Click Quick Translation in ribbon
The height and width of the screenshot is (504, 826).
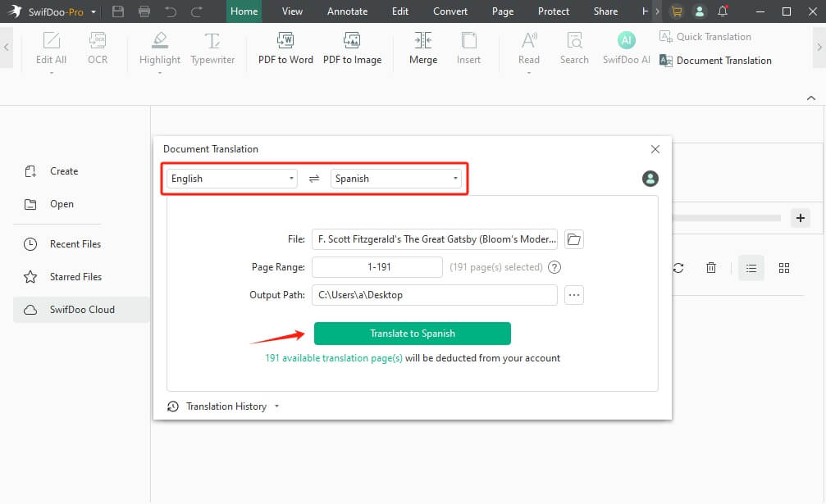click(x=705, y=36)
